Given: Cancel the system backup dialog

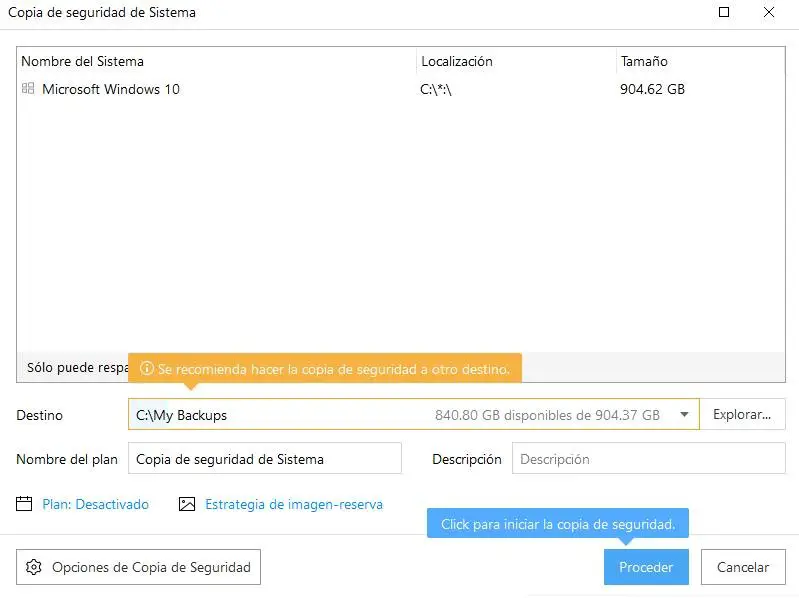Looking at the screenshot, I should coord(743,567).
